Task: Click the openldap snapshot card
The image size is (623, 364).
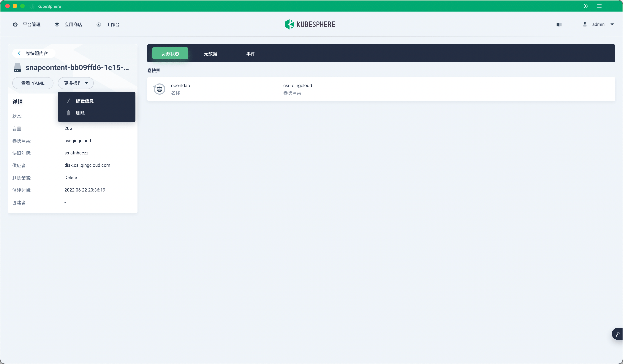Action: tap(381, 89)
